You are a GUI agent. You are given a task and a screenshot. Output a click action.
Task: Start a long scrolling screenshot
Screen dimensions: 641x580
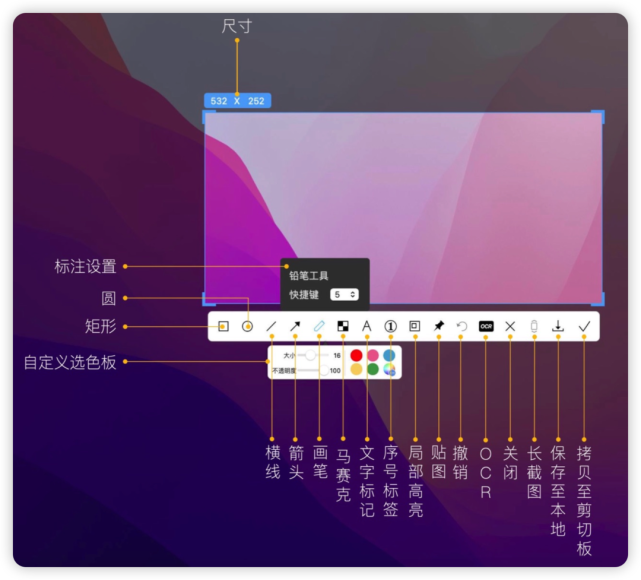click(x=534, y=326)
